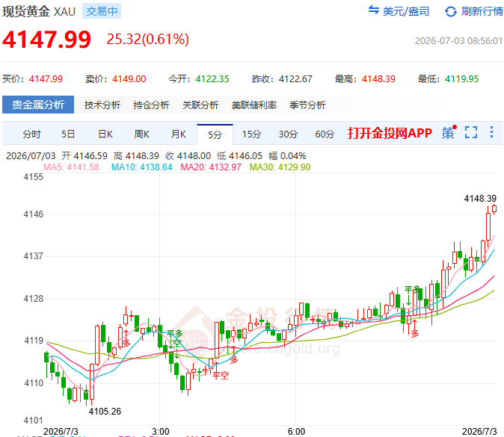Open the 持仓分析 tab
This screenshot has width=504, height=437.
(151, 105)
